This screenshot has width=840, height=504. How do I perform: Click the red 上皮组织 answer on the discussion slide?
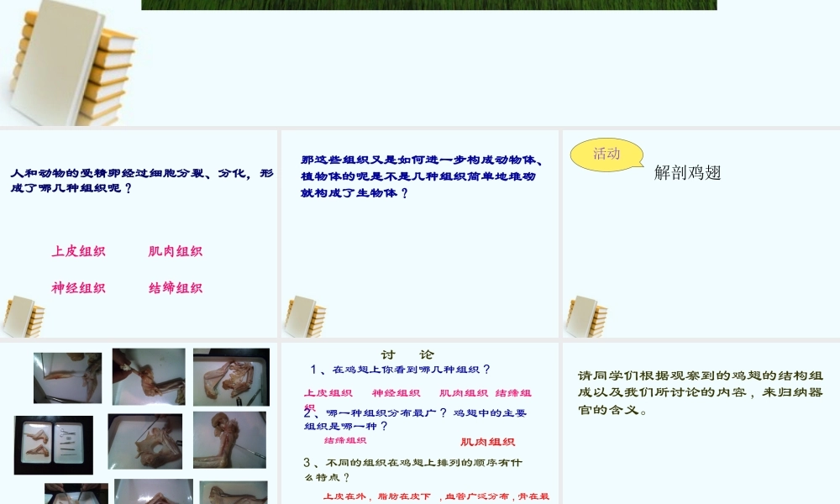point(328,393)
